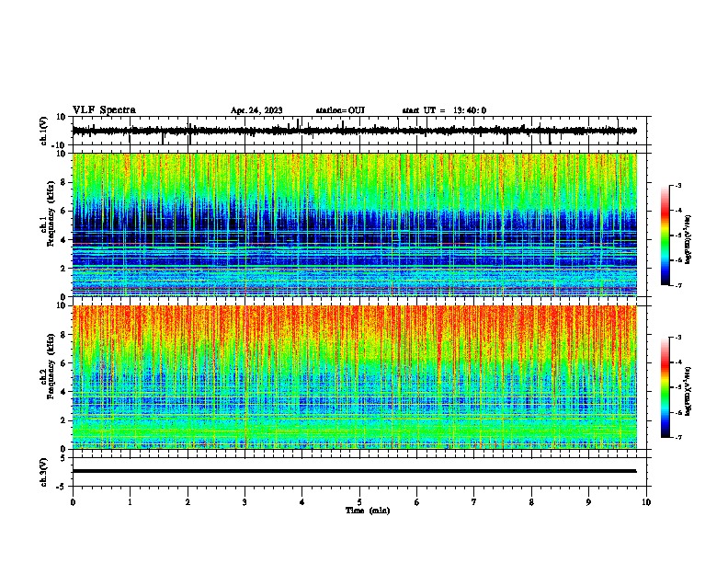Viewport: 728px width, 563px height.
Task: Click the flat black trace in ch.3 panel
Action: point(354,471)
